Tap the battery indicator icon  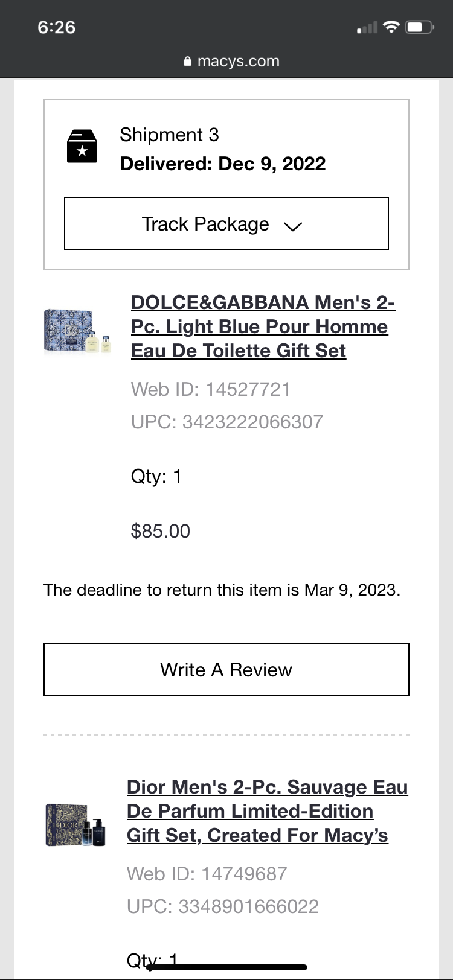[x=419, y=27]
